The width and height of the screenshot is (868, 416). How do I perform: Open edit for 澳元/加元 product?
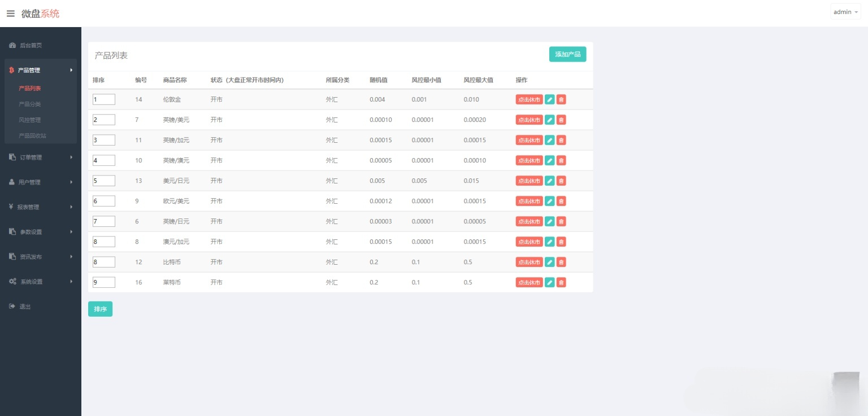tap(549, 242)
